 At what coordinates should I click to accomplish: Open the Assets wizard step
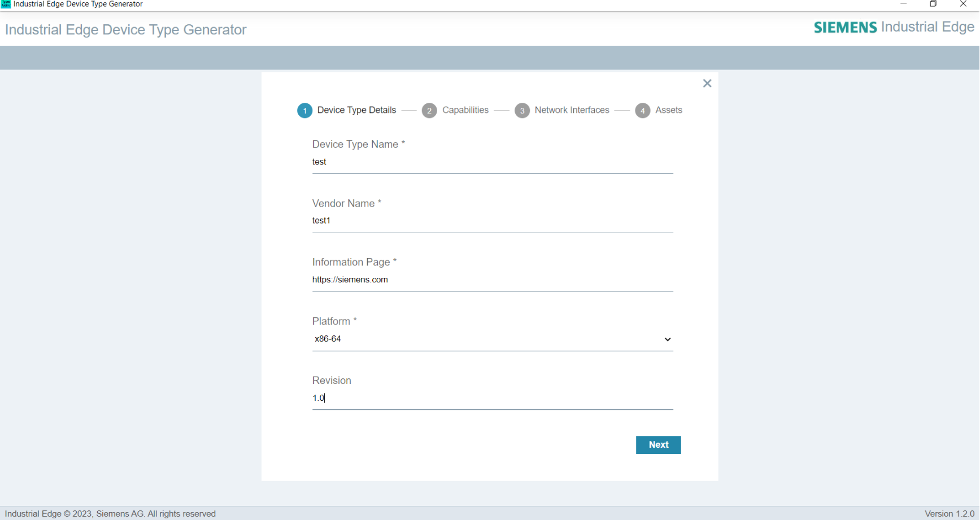[643, 110]
